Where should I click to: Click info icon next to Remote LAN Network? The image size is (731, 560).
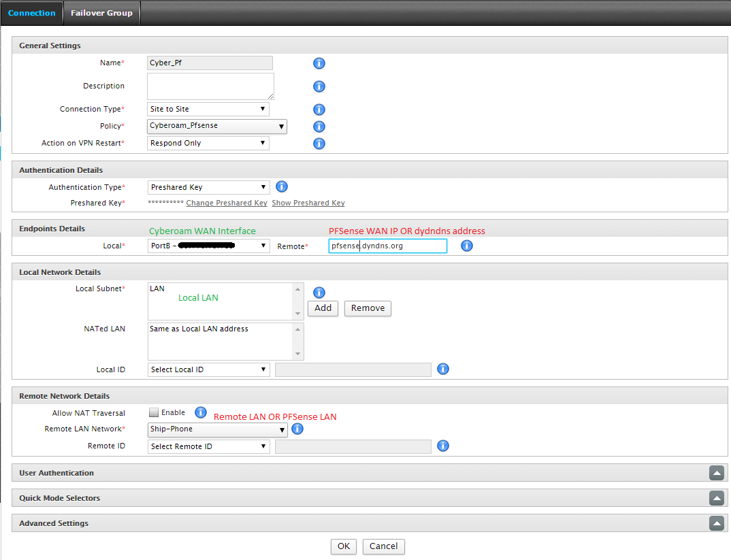pos(297,429)
